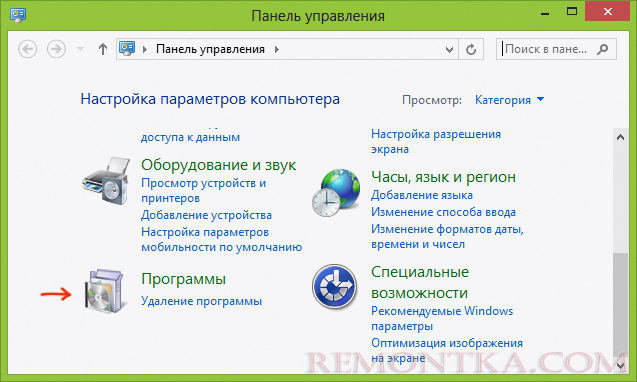The height and width of the screenshot is (382, 637).
Task: Click Control Panel icon in address bar
Action: 127,49
